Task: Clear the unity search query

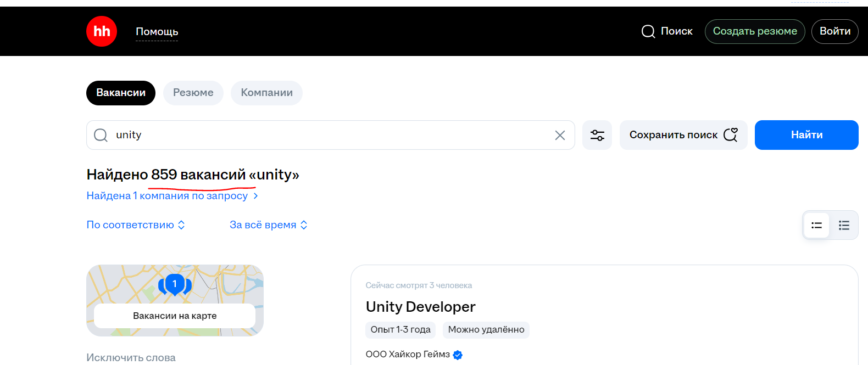Action: click(560, 135)
